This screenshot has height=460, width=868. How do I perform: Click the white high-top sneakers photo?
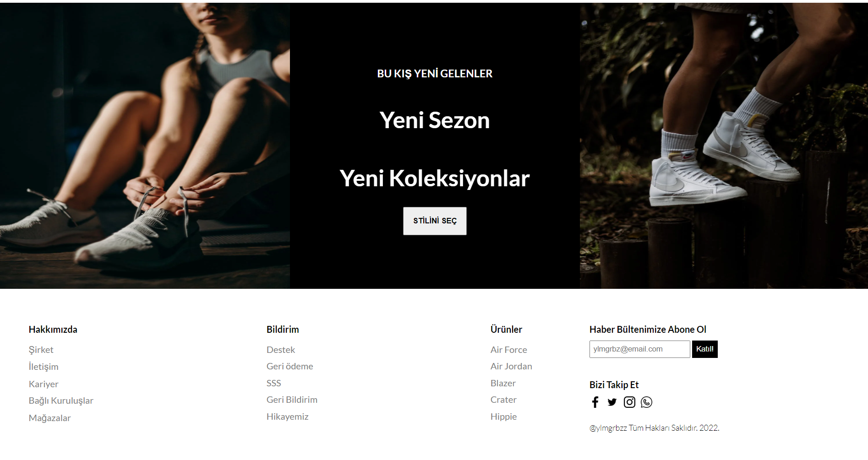click(x=724, y=146)
